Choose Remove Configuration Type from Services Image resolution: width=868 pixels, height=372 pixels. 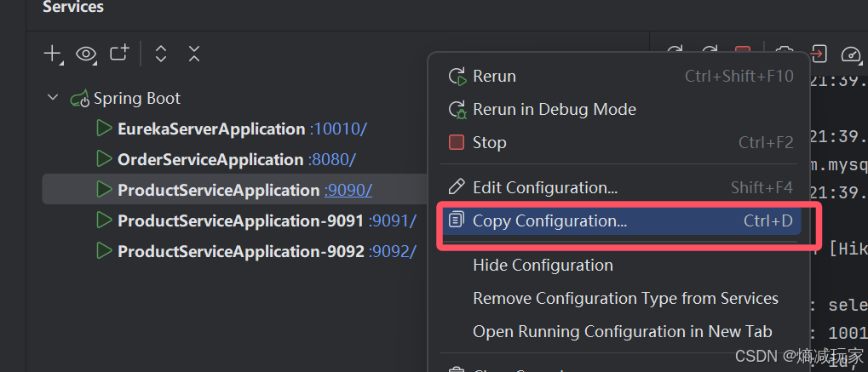click(x=620, y=299)
